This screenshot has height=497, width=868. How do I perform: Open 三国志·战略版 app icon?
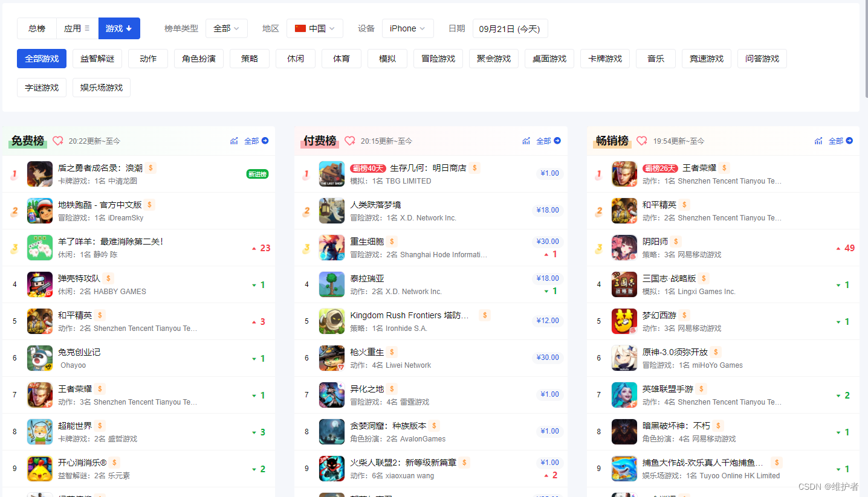[624, 284]
